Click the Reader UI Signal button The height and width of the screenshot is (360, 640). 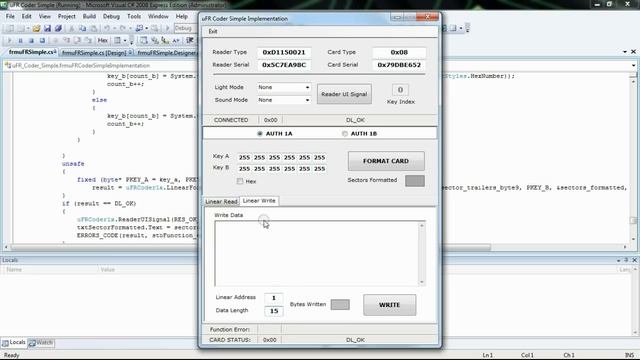344,94
